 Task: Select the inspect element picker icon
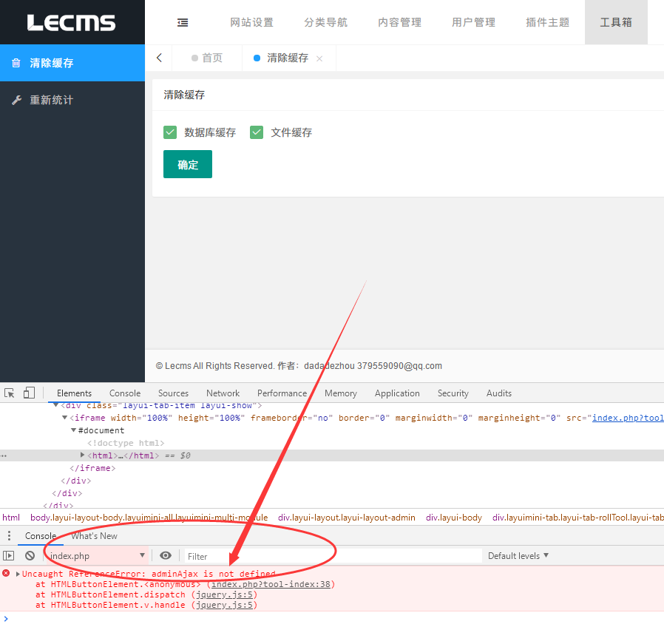point(10,393)
